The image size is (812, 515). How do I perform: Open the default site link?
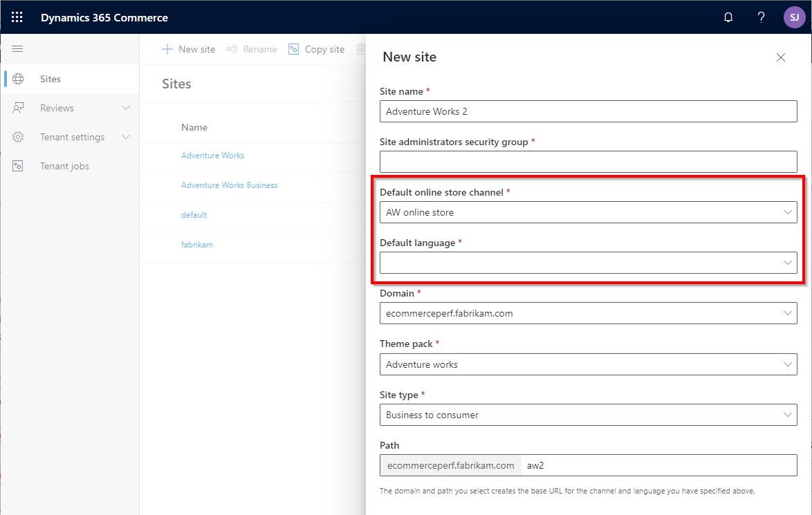(194, 215)
